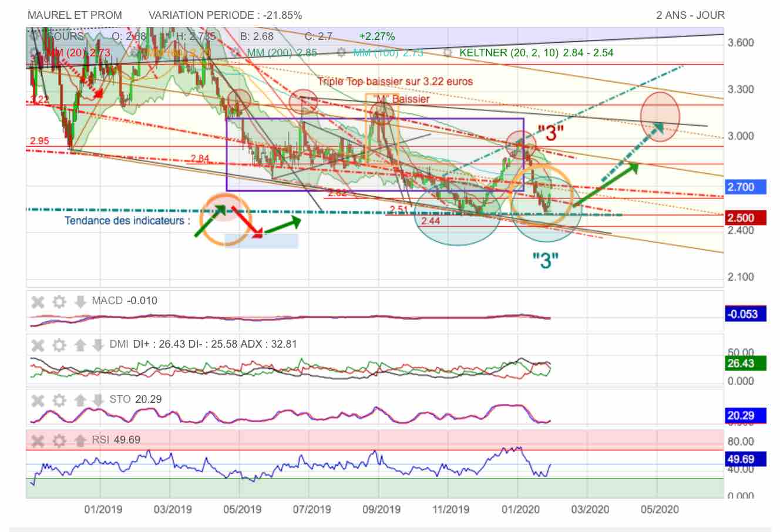The height and width of the screenshot is (532, 780).
Task: Open settings gear for KELTNER indicator
Action: tap(448, 52)
